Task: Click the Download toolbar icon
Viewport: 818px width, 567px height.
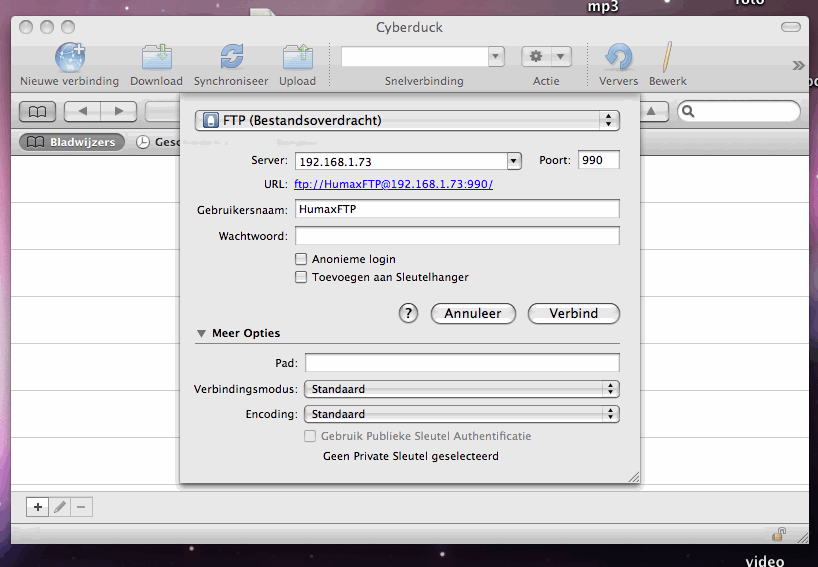Action: pyautogui.click(x=157, y=57)
